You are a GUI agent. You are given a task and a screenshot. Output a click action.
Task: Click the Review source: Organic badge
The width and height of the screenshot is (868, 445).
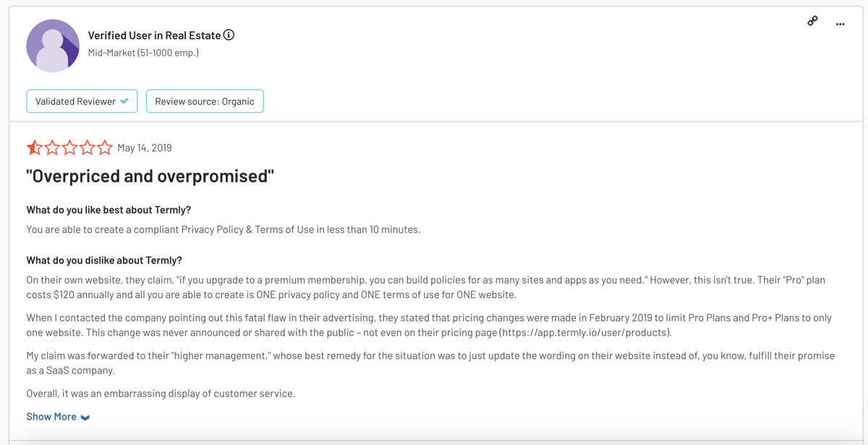(205, 101)
